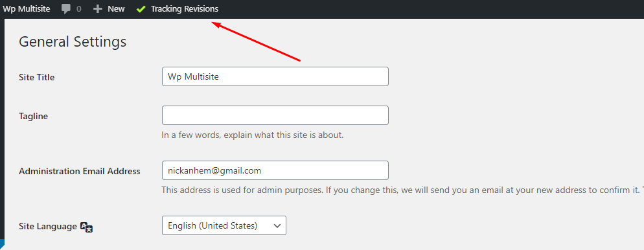Click the comments speech bubble icon

click(65, 9)
